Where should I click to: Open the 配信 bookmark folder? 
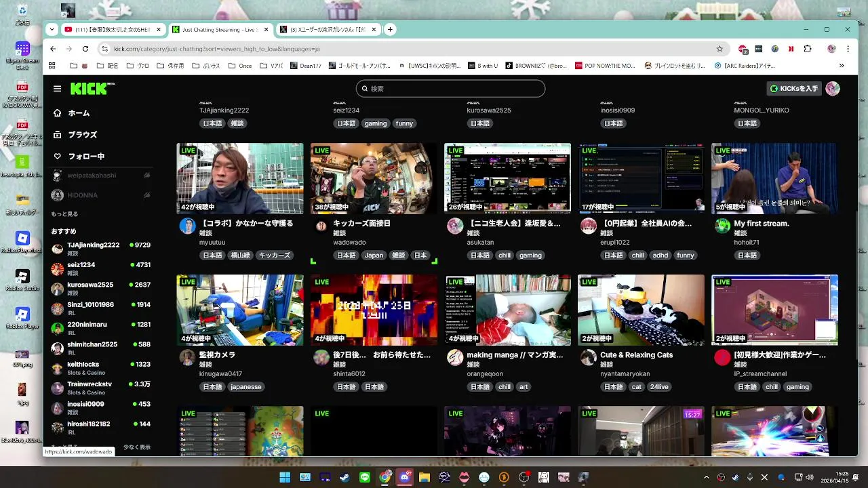108,66
